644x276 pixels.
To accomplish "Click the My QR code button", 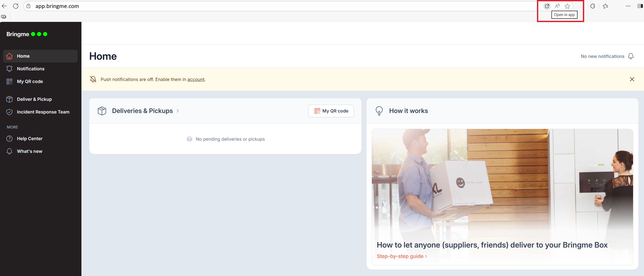I will (331, 111).
